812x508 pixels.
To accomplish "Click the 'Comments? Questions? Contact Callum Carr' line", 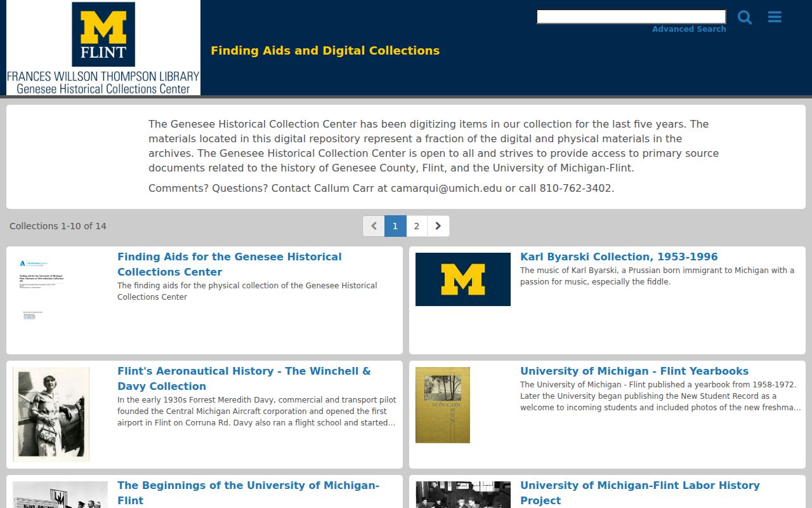I will tap(381, 188).
